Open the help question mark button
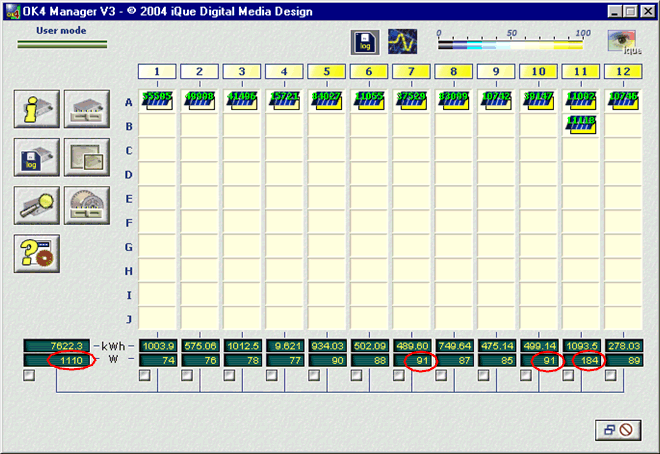 coord(37,252)
